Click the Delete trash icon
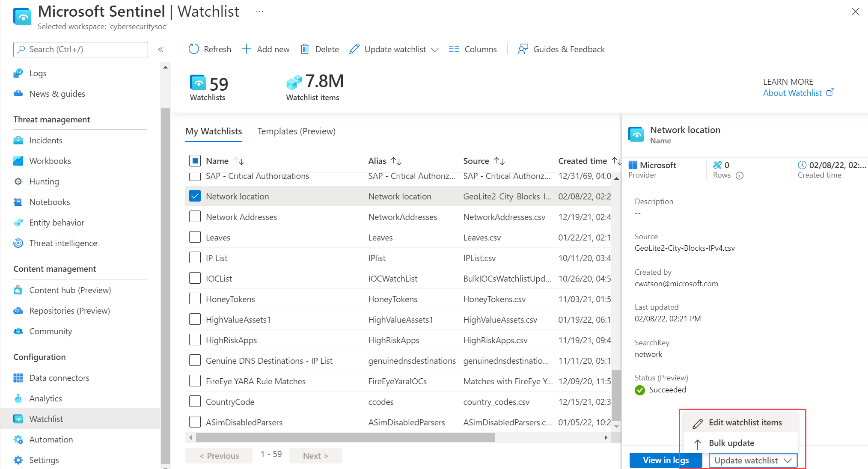 pyautogui.click(x=305, y=49)
